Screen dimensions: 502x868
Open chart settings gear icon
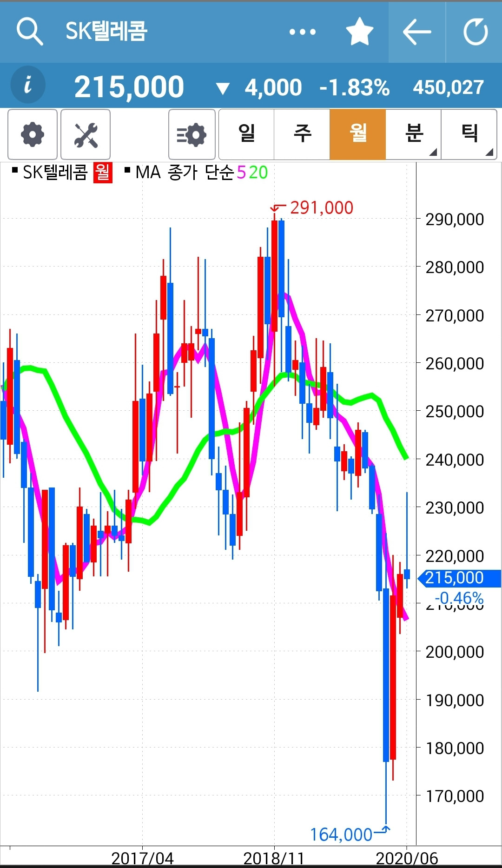[33, 134]
